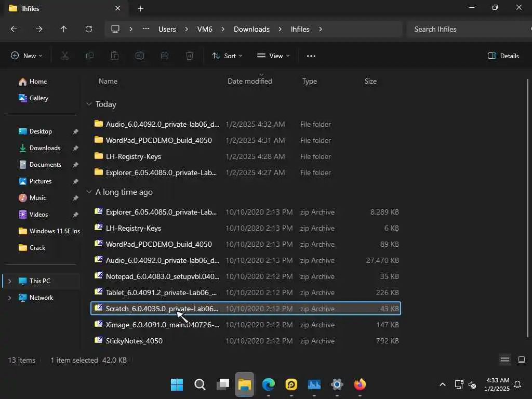Show hidden breadcrumb path ellipsis
Screen dimensions: 532x399
tap(146, 29)
